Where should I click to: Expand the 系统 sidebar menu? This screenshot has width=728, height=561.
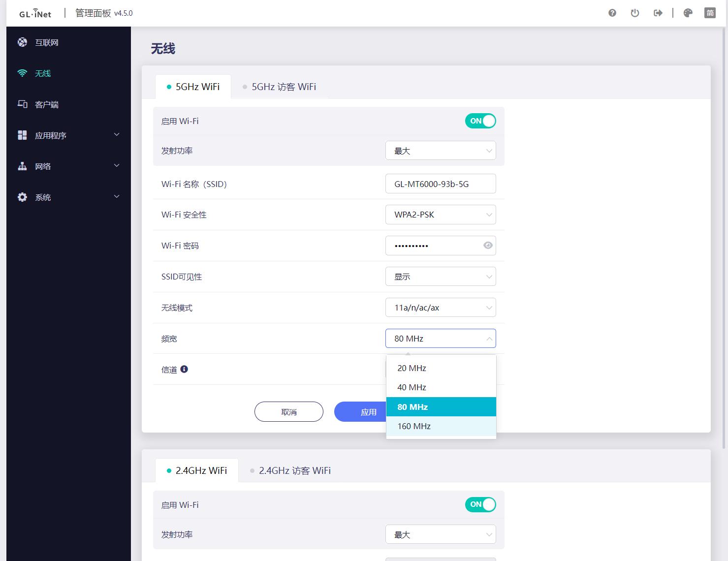43,197
